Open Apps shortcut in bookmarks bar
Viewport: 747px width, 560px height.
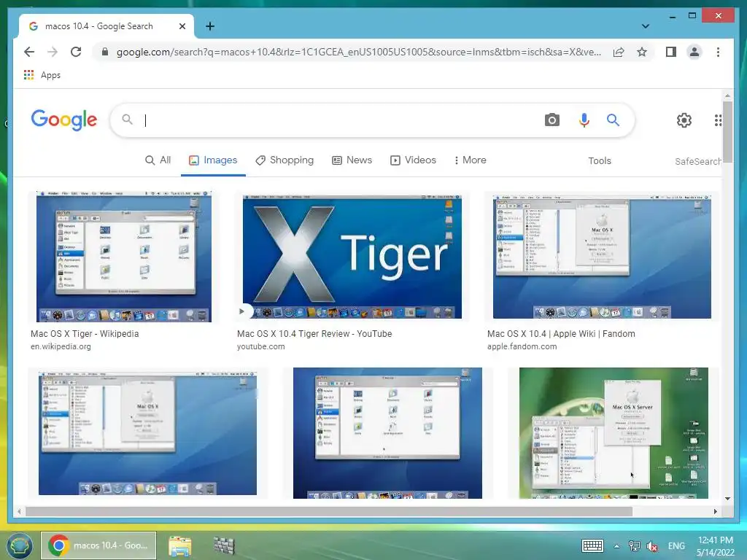click(x=42, y=75)
